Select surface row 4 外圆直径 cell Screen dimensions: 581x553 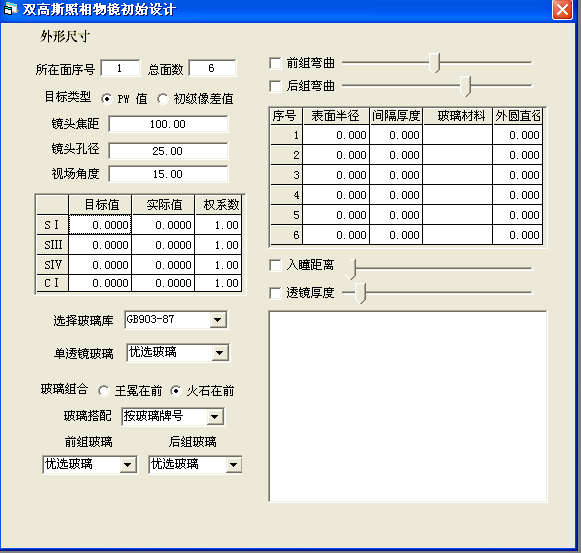click(517, 195)
